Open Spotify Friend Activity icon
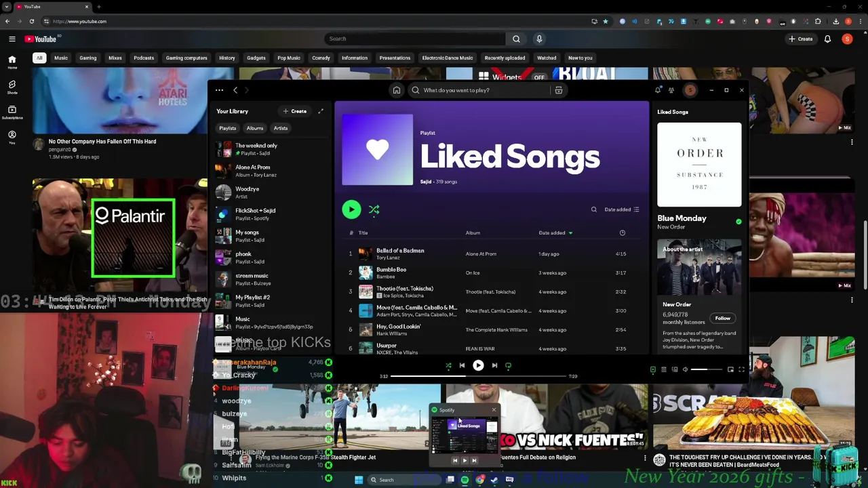 click(671, 90)
